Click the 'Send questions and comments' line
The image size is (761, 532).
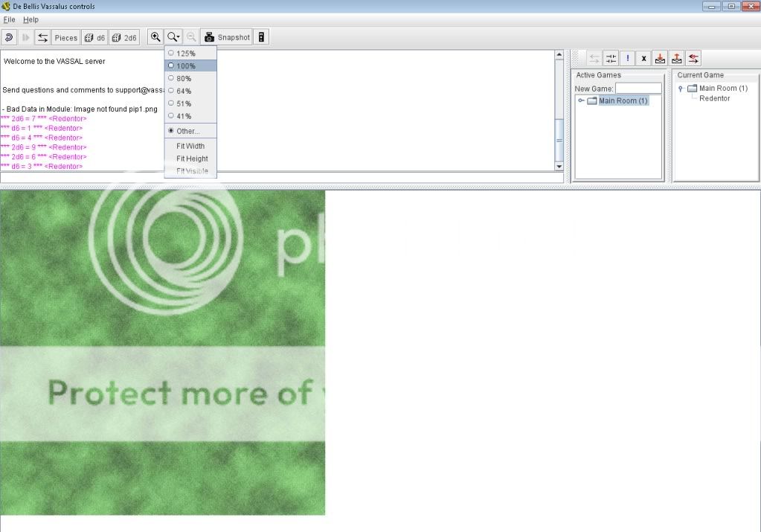coord(83,90)
